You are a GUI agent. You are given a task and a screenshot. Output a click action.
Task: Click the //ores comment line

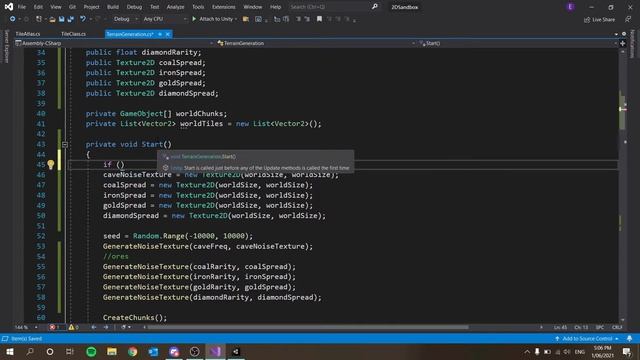(116, 256)
